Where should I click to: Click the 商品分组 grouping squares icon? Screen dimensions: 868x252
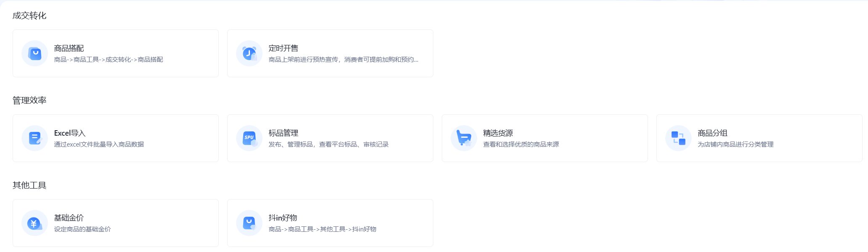pyautogui.click(x=678, y=138)
